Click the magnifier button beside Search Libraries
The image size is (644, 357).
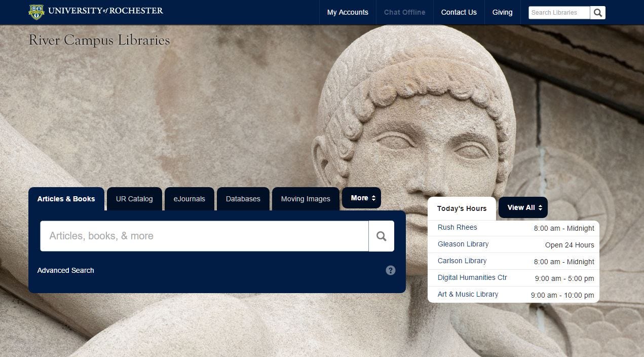[598, 13]
